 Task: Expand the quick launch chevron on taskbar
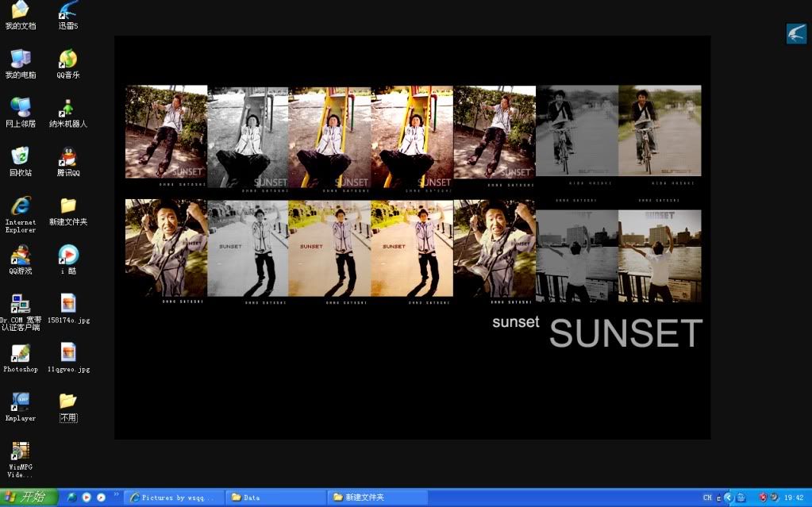click(x=117, y=495)
